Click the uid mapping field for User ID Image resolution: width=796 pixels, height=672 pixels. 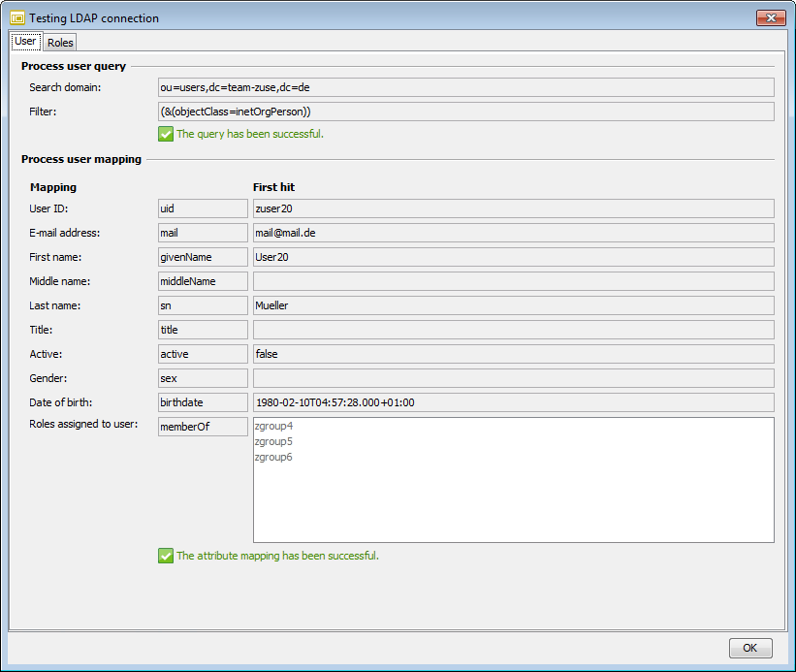click(202, 208)
